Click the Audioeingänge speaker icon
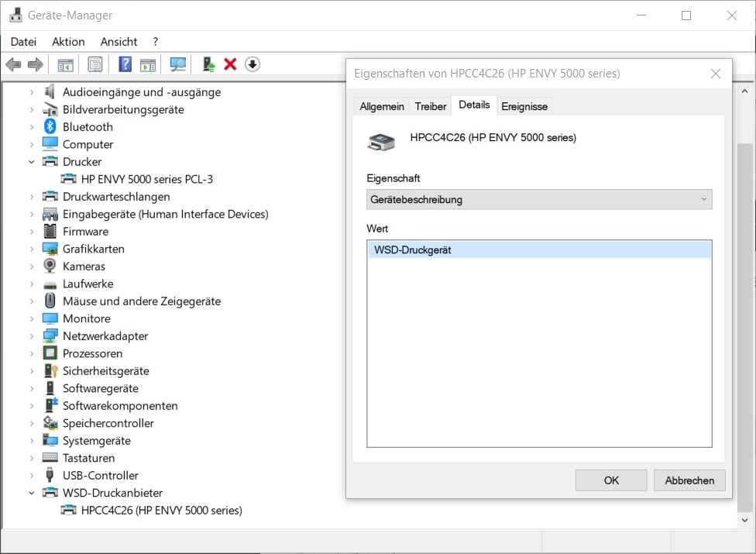The image size is (756, 554). coord(50,91)
